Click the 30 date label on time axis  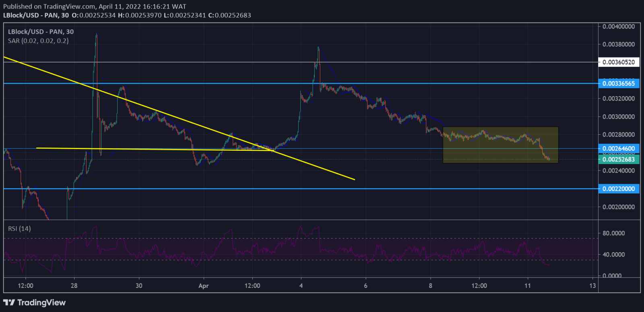(x=139, y=285)
